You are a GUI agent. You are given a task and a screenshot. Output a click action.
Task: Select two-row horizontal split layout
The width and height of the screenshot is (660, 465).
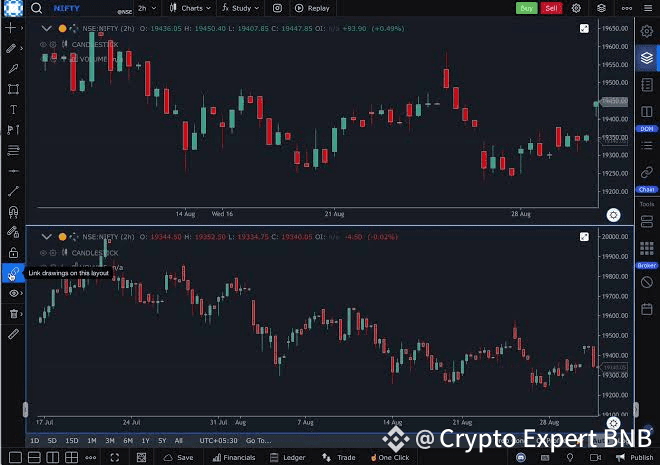pyautogui.click(x=34, y=457)
